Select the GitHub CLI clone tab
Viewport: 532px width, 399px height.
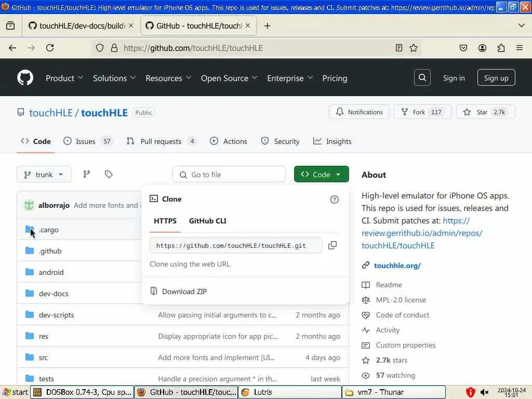coord(207,221)
